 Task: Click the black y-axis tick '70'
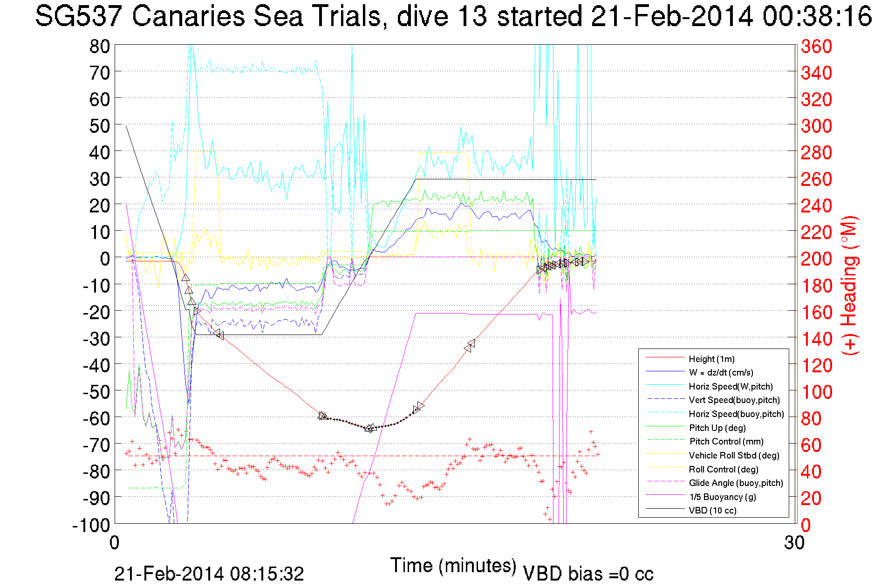click(x=100, y=73)
